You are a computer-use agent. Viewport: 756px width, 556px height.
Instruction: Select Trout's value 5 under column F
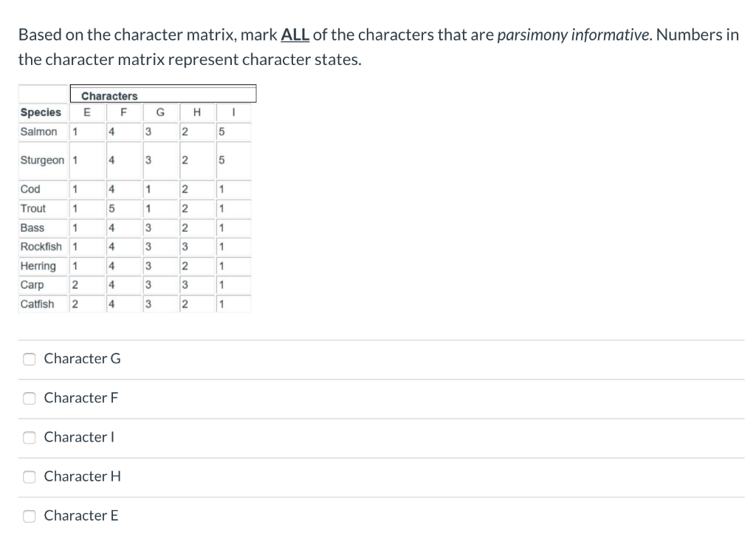tap(112, 208)
